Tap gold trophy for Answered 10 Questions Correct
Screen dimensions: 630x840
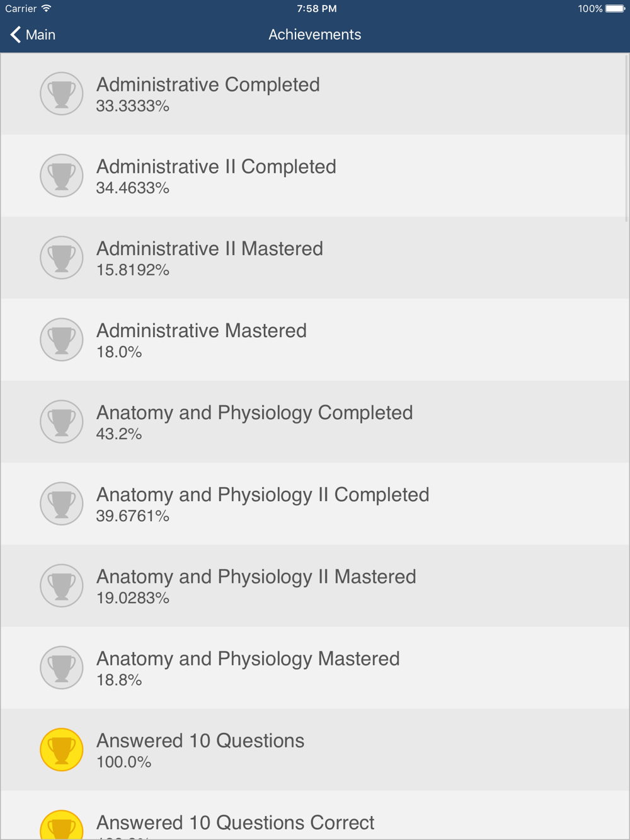pyautogui.click(x=62, y=824)
